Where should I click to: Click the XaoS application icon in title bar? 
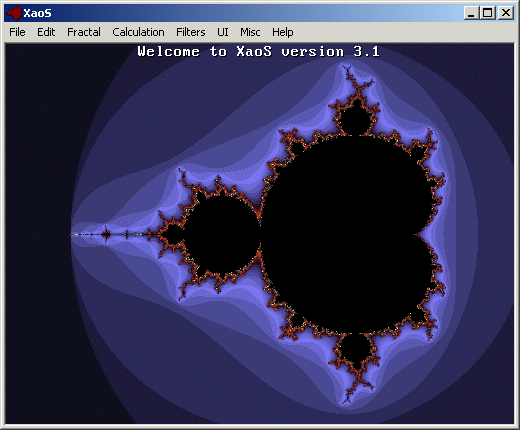pyautogui.click(x=14, y=13)
